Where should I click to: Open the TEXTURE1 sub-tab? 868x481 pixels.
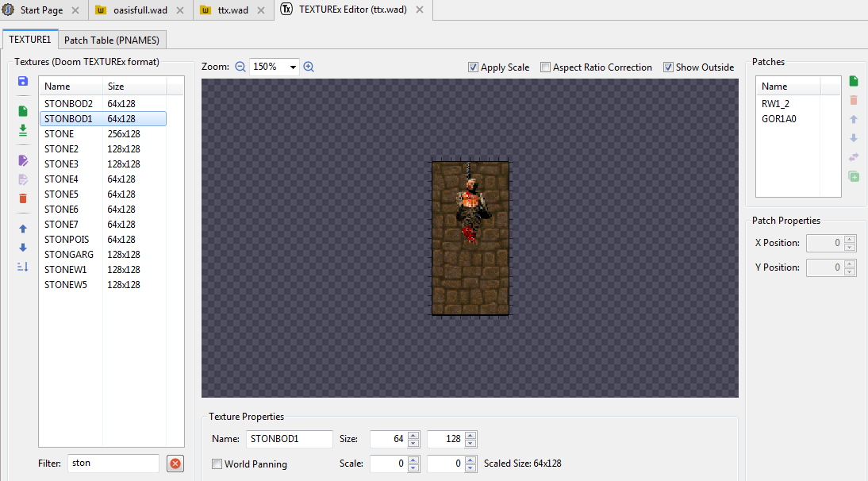coord(30,40)
